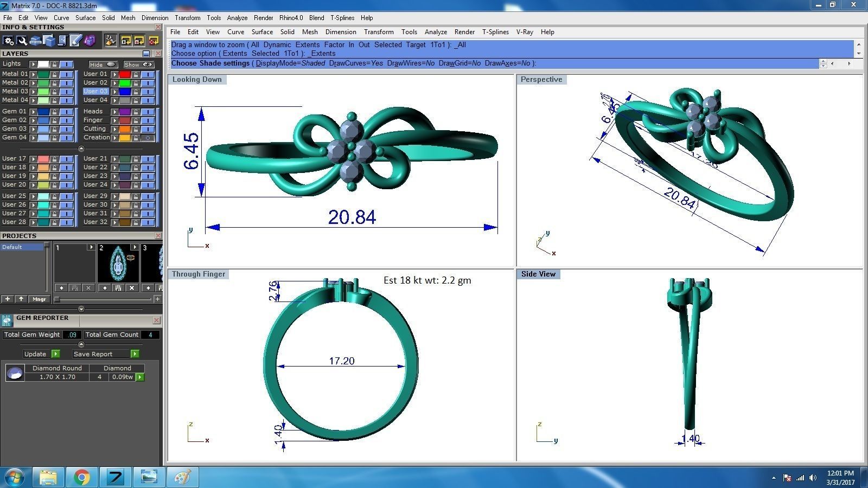Open the arrow menu on project slot 1
Viewport: 868px width, 488px height.
coord(91,247)
